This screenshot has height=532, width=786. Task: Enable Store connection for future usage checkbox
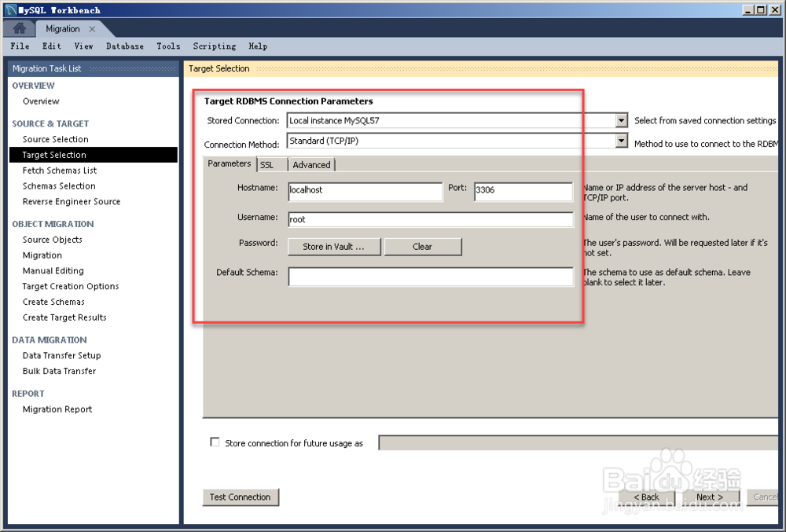(215, 442)
